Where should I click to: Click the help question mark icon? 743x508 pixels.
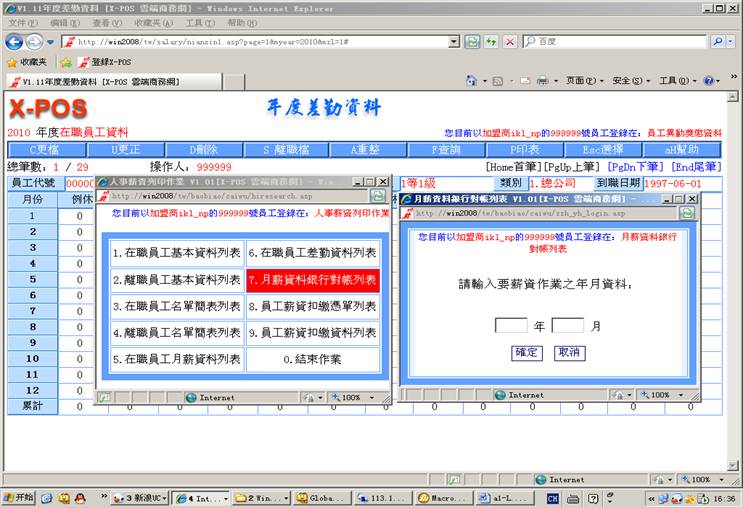tap(706, 81)
